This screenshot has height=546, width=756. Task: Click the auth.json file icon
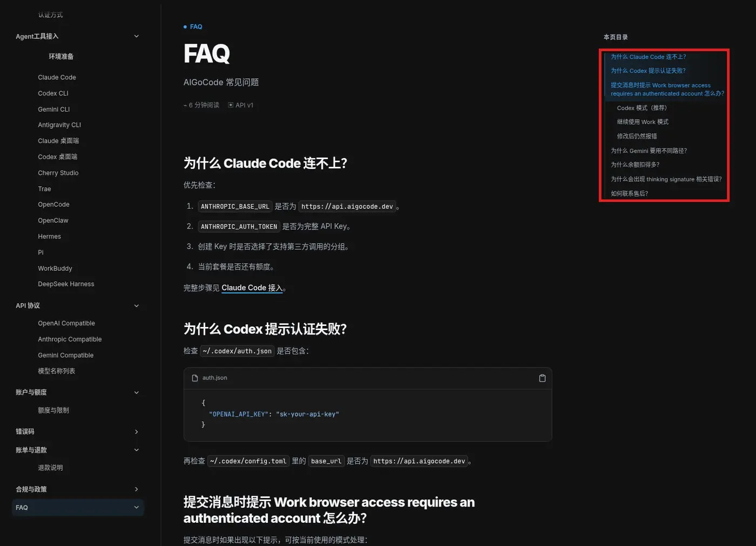pyautogui.click(x=195, y=378)
